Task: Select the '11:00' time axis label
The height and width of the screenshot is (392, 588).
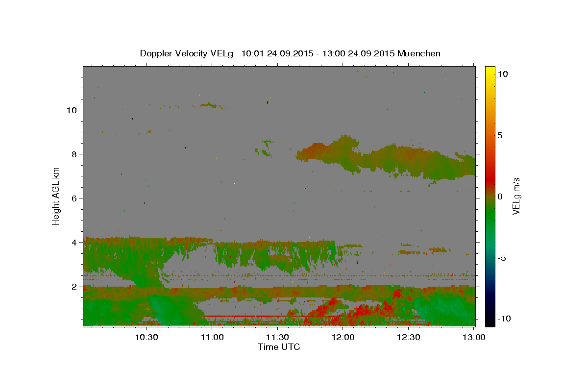Action: [212, 337]
